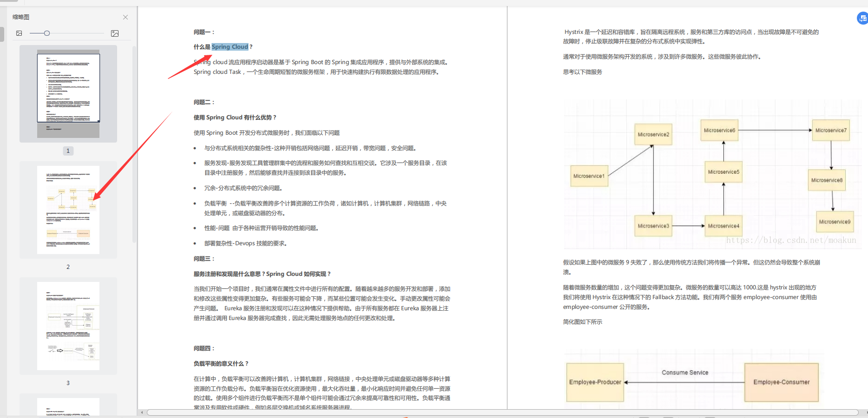Click the 缩略图 panel title

[21, 17]
